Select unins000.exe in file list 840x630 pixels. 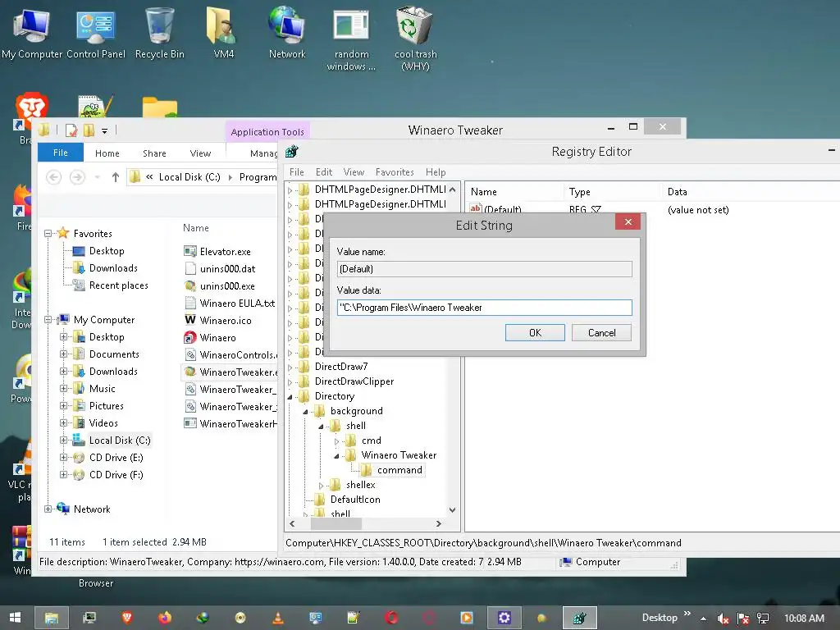tap(220, 286)
